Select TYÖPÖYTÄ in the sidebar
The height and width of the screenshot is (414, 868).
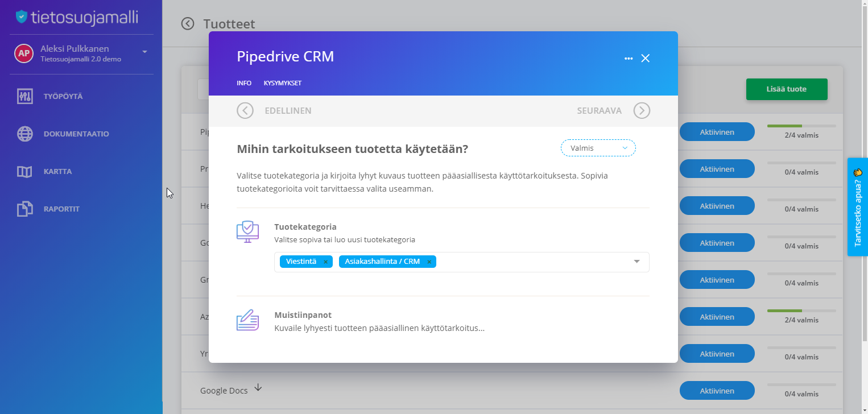click(x=63, y=96)
